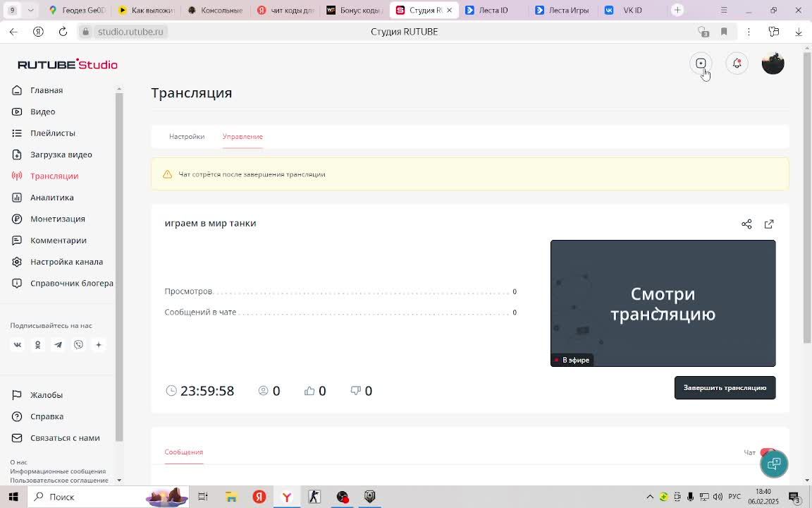Select the Сообщения tab
The height and width of the screenshot is (508, 812).
[x=184, y=452]
